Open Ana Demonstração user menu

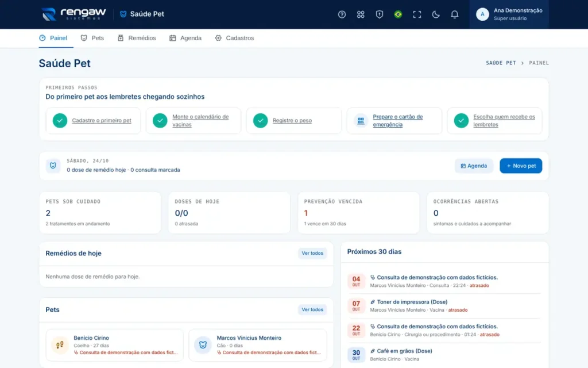pos(509,14)
